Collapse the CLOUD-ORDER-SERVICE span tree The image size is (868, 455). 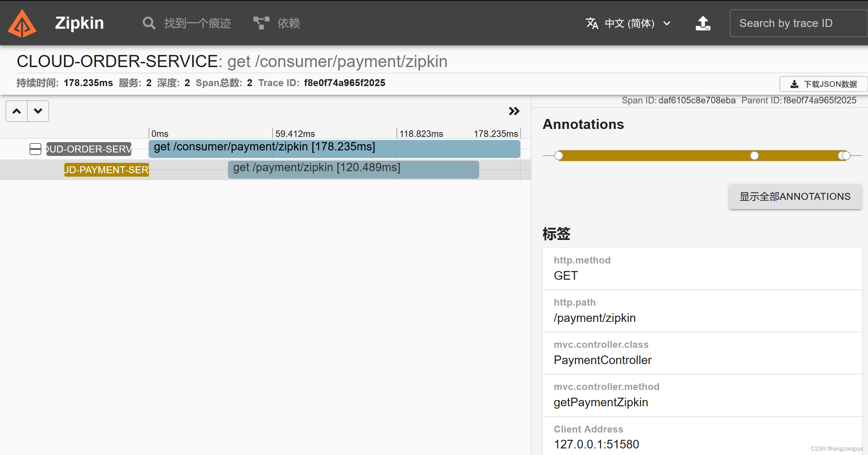tap(35, 149)
